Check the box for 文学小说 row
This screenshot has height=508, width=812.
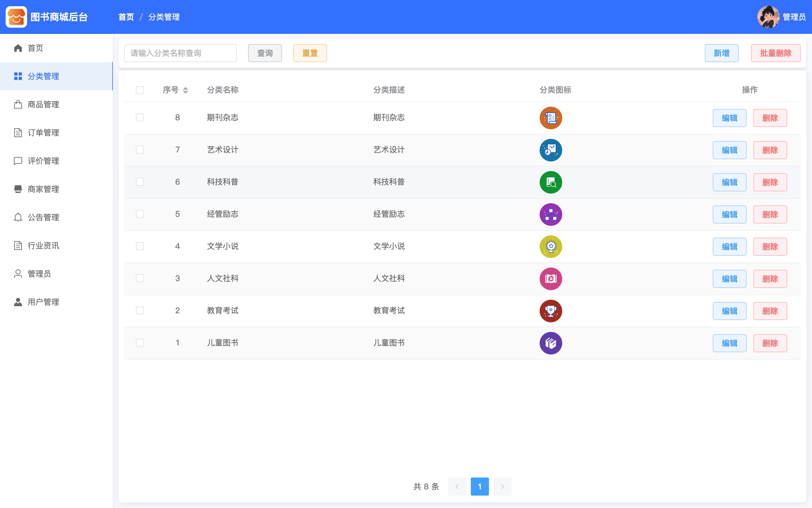coord(140,246)
